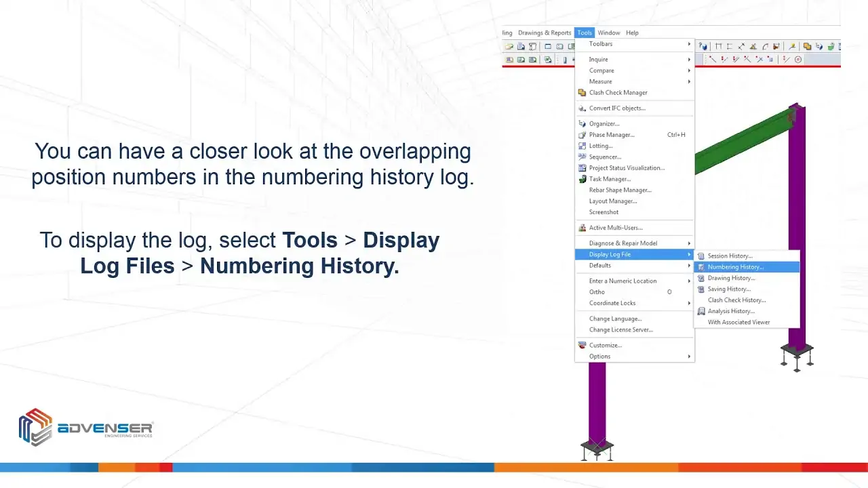The image size is (868, 488).
Task: Click the Organizer menu entry
Action: click(604, 124)
